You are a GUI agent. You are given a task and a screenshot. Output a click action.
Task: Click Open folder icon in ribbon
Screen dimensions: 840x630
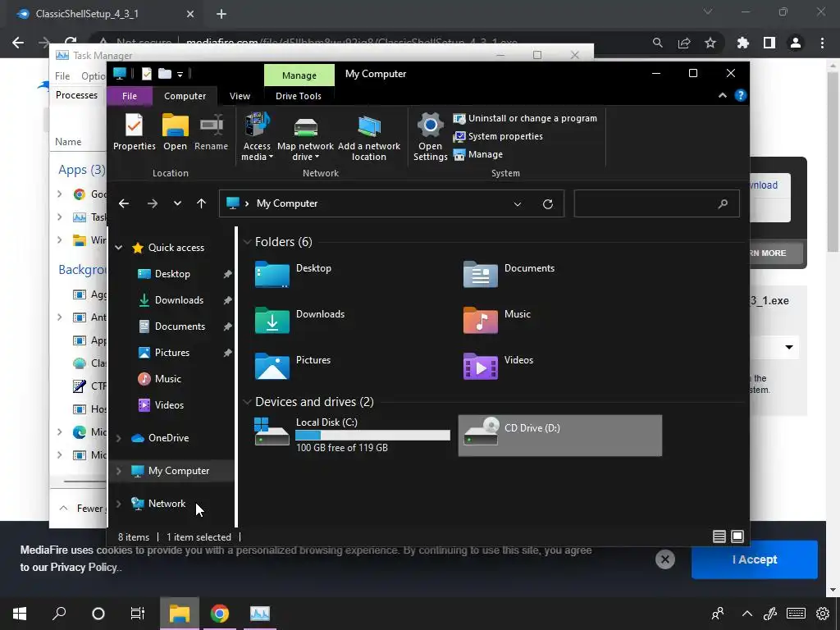[176, 132]
